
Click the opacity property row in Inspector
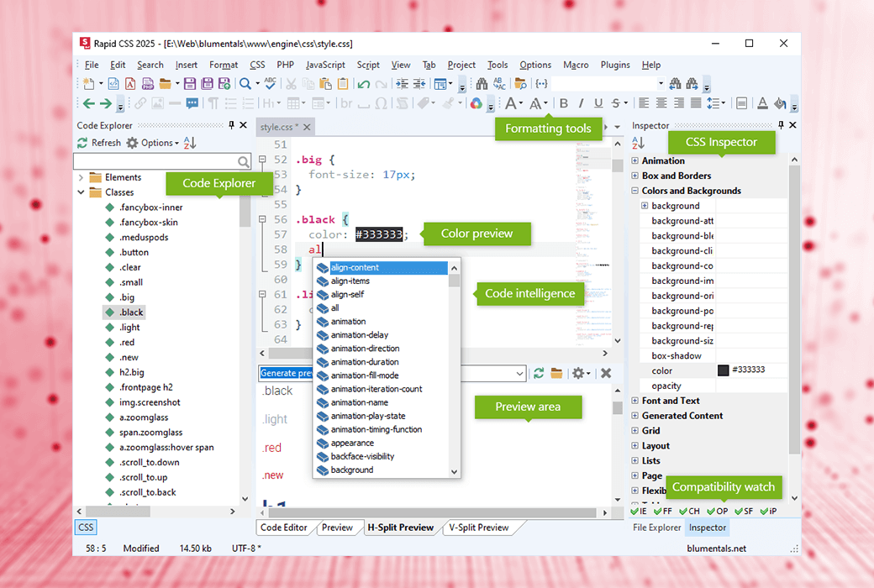(713, 386)
